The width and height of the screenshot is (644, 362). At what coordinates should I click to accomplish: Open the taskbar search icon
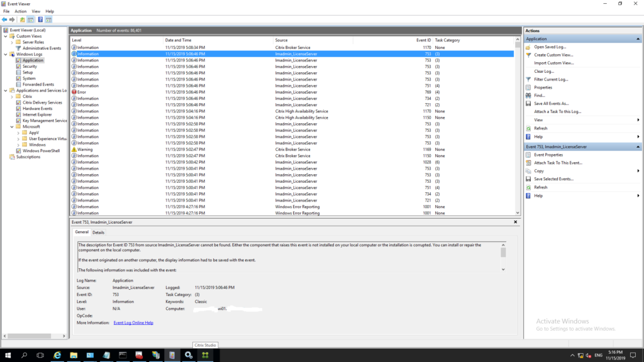(x=25, y=355)
